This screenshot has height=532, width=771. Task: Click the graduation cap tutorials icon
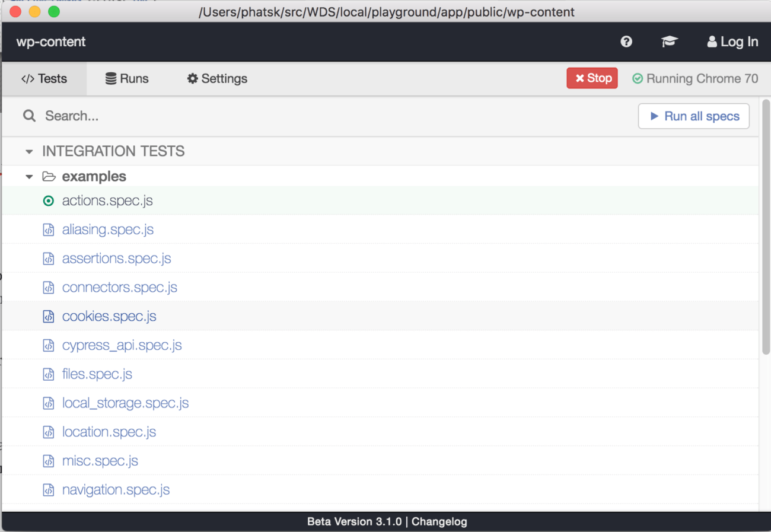pyautogui.click(x=670, y=42)
